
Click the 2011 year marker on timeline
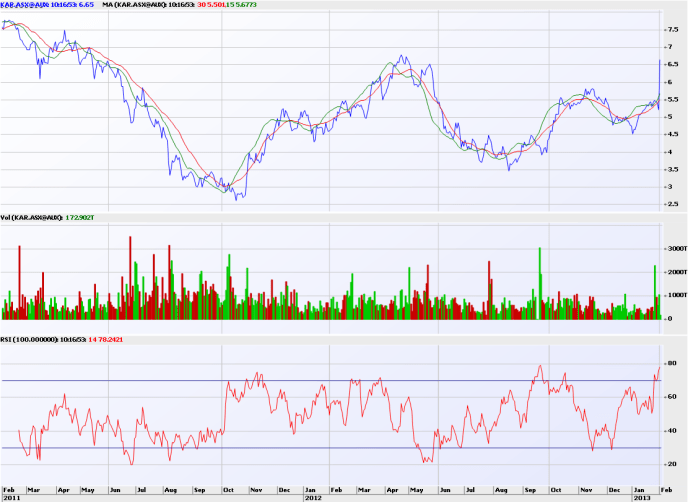(x=11, y=496)
